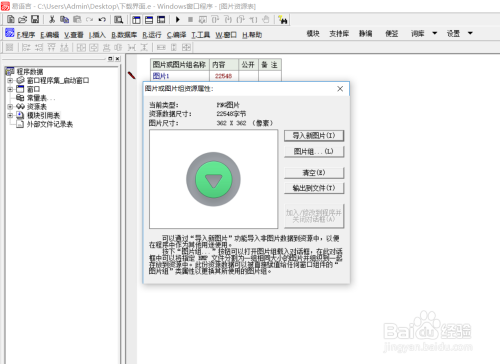Screen dimensions: 500x364
Task: Click the 静编 toolbar button
Action: coord(365,33)
